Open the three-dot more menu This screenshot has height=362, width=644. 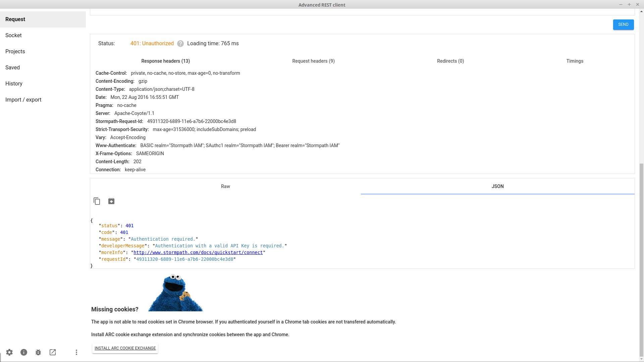(76, 352)
